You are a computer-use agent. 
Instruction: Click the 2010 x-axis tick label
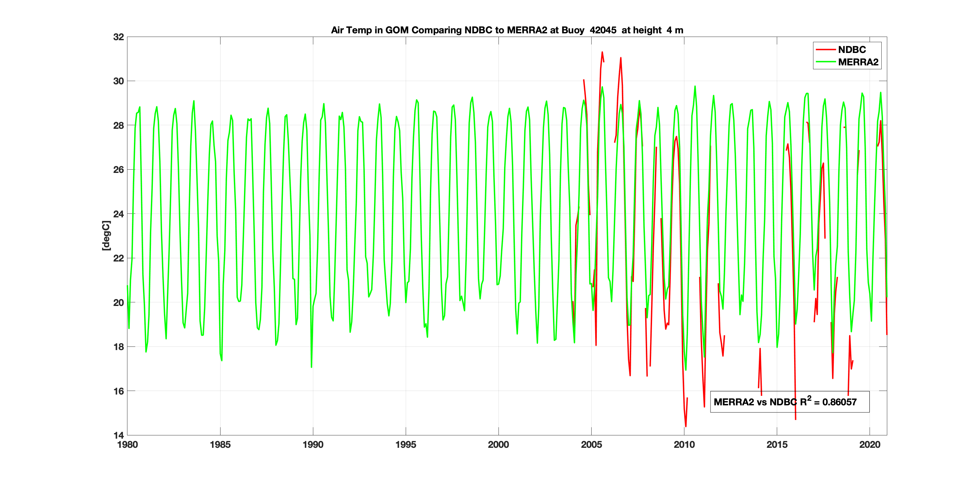coord(684,445)
